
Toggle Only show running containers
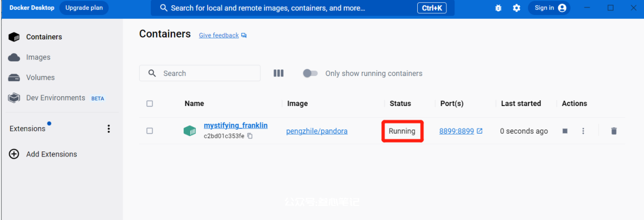click(310, 73)
